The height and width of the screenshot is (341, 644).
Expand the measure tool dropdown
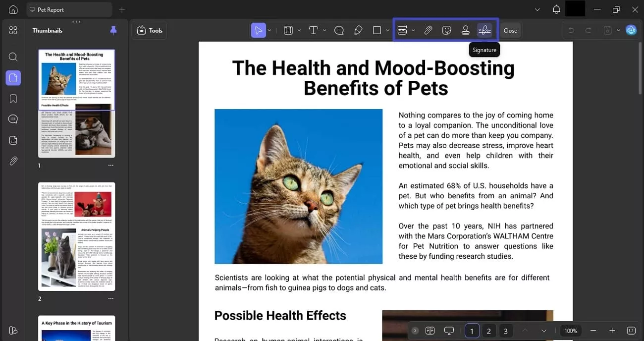pos(414,30)
